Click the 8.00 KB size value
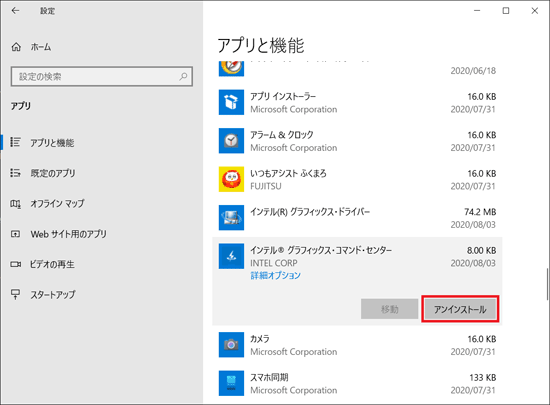This screenshot has height=405, width=550. pyautogui.click(x=481, y=250)
